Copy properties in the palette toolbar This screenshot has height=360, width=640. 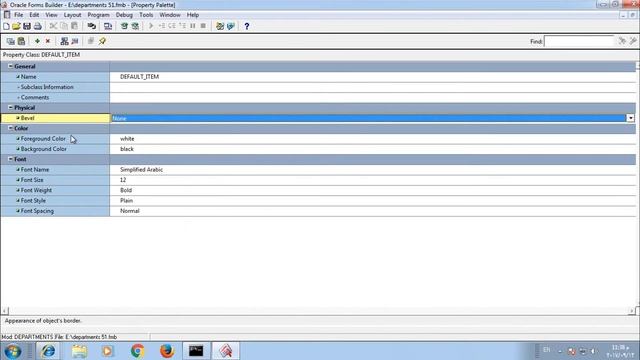[x=11, y=41]
